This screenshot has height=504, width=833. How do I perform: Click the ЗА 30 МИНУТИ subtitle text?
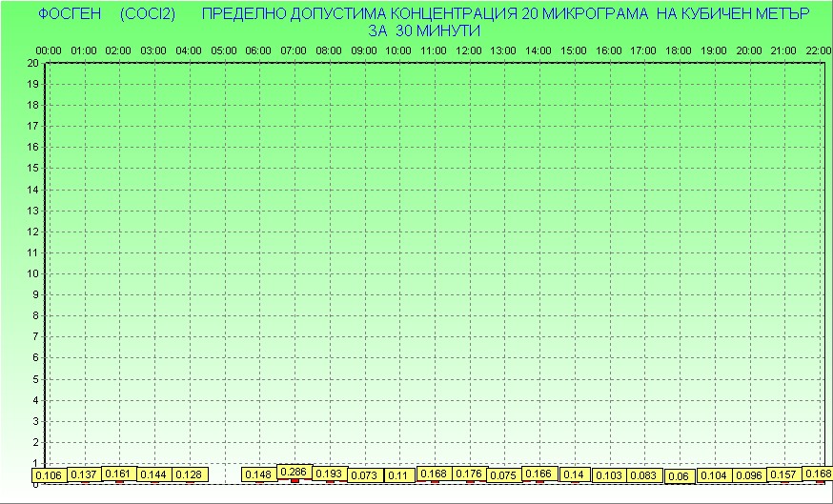pos(423,30)
